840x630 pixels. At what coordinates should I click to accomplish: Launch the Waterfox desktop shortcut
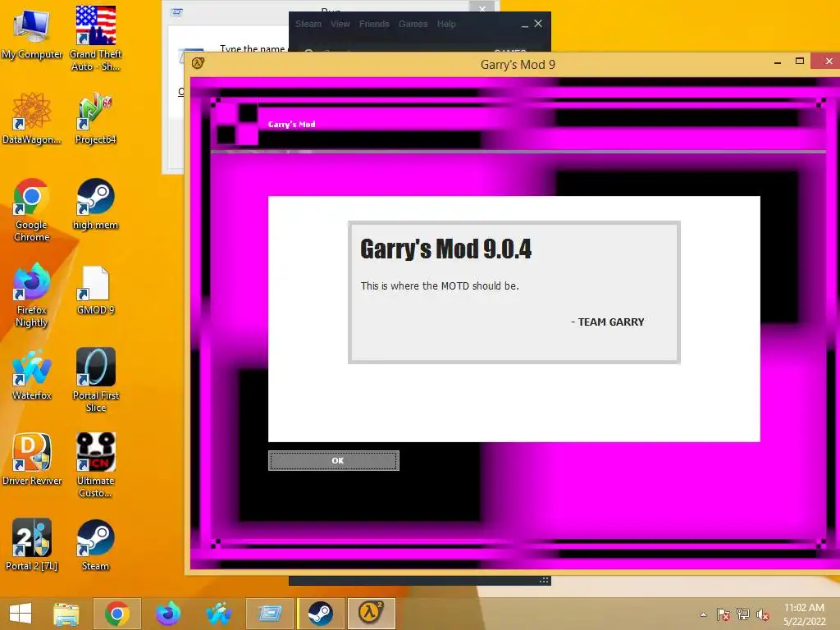coord(32,374)
